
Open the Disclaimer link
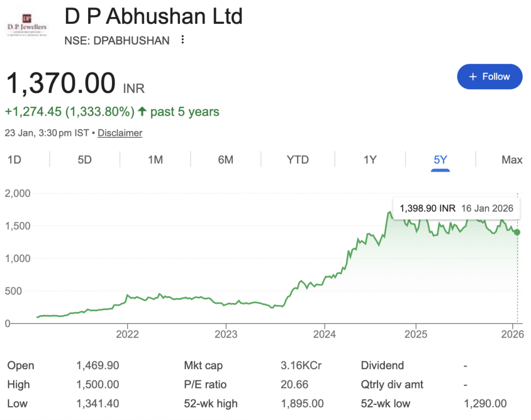(x=120, y=133)
